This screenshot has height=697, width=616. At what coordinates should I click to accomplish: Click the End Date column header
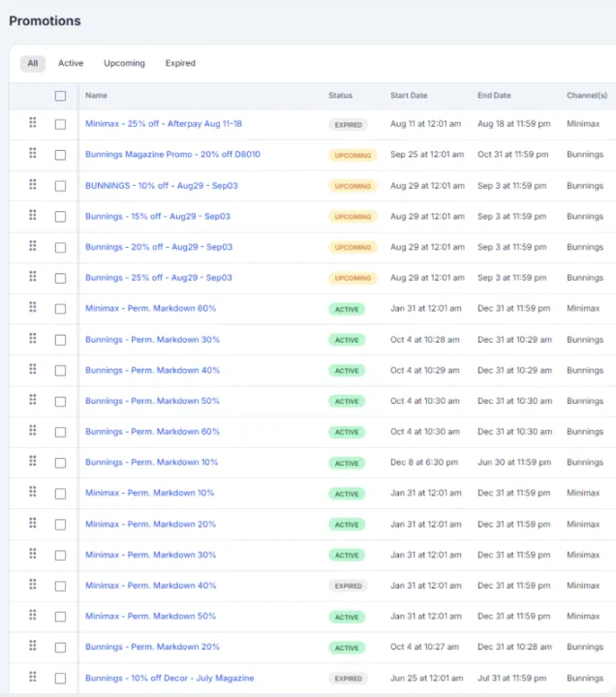[494, 95]
